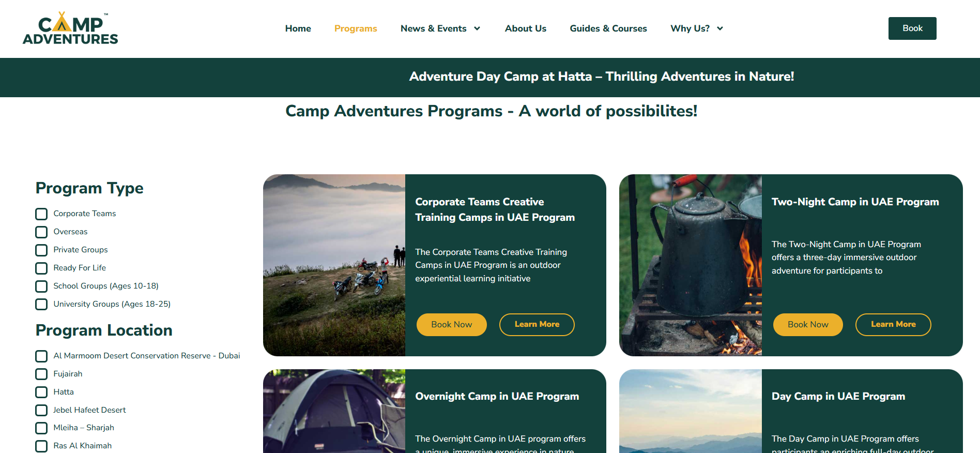Screen dimensions: 980x453
Task: Click the Book button in header
Action: tap(912, 28)
